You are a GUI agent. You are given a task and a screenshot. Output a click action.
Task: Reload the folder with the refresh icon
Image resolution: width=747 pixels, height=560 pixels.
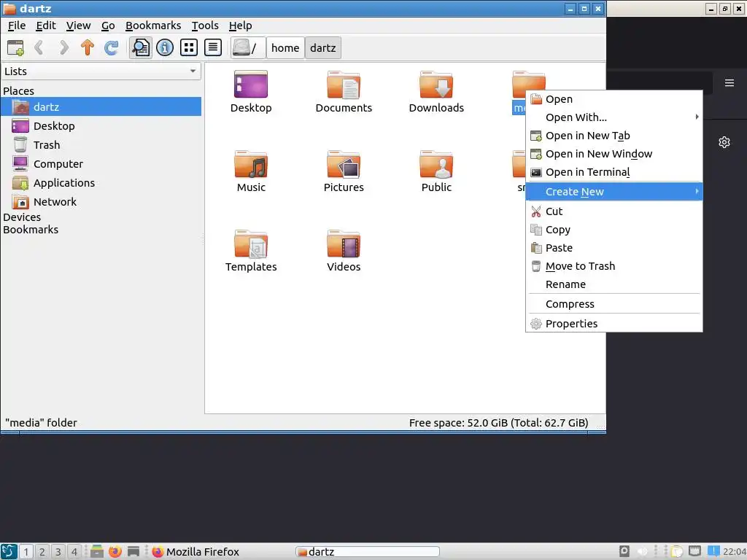112,47
